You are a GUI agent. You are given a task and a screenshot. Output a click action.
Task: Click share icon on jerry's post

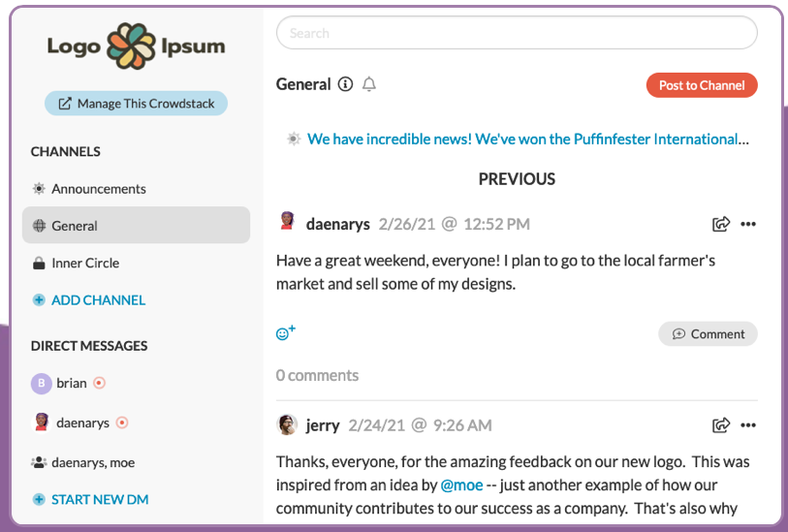[x=720, y=424]
